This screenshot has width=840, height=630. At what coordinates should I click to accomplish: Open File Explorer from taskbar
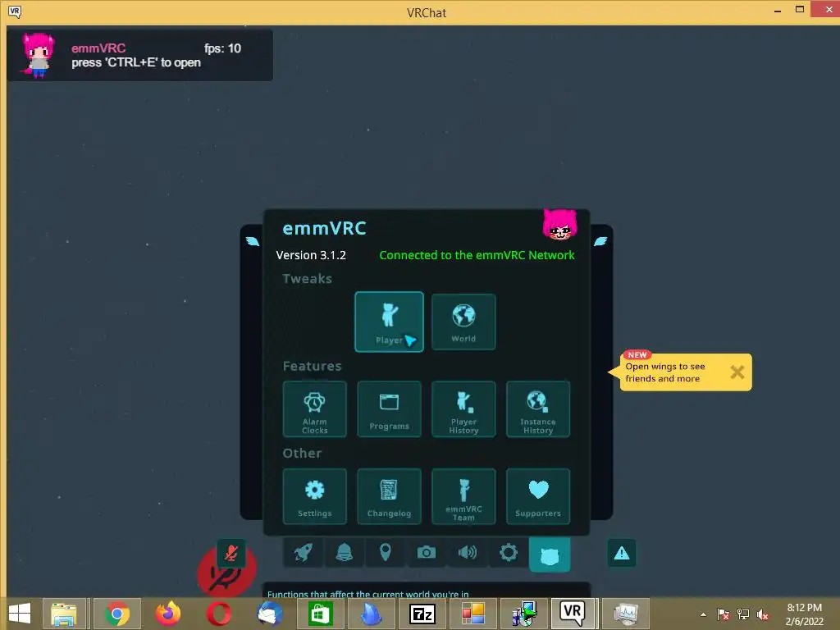coord(64,614)
